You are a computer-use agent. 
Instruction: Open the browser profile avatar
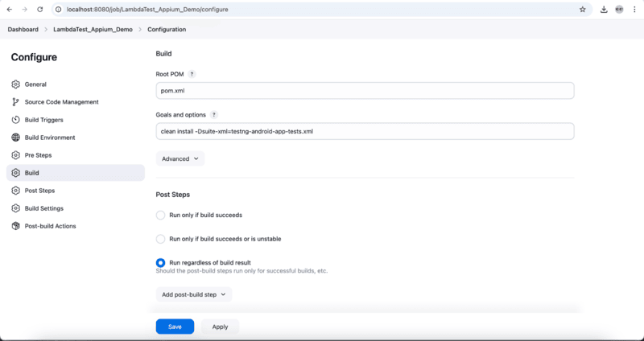pyautogui.click(x=619, y=10)
